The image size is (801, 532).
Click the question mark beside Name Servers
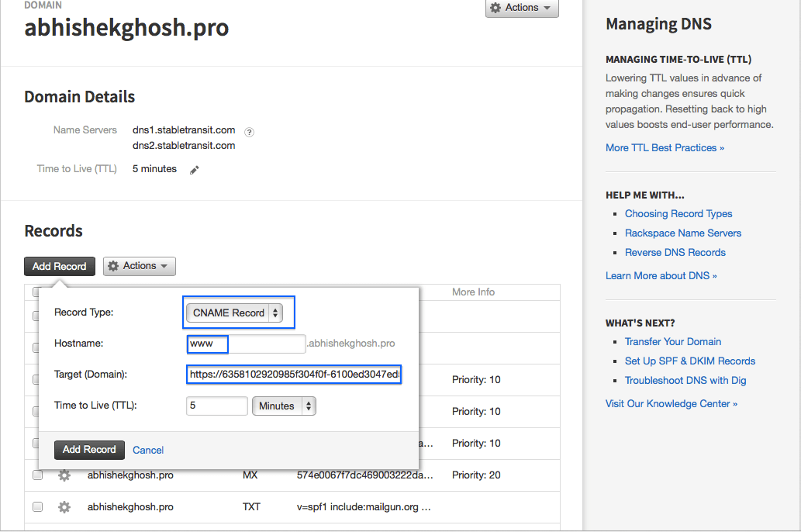point(249,132)
